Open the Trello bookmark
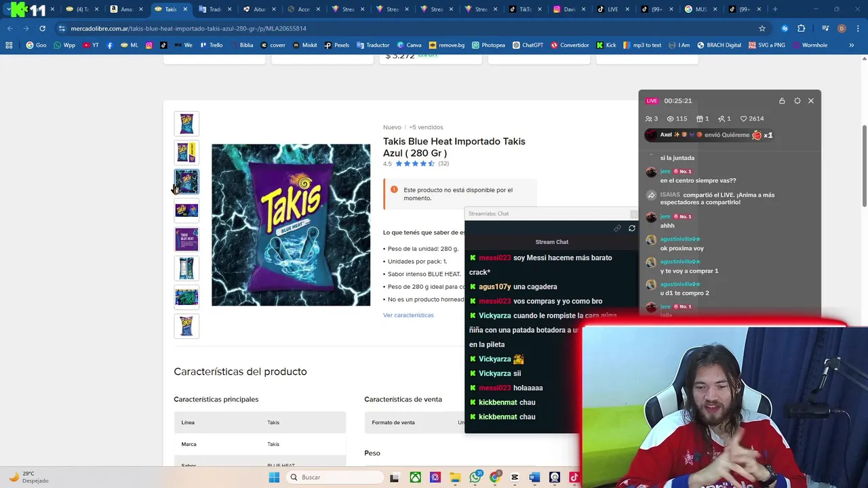The image size is (868, 488). pyautogui.click(x=211, y=45)
